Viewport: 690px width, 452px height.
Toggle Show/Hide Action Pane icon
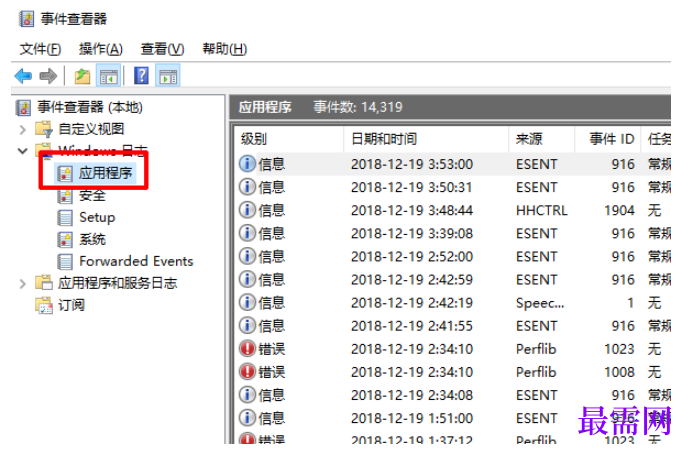click(168, 76)
